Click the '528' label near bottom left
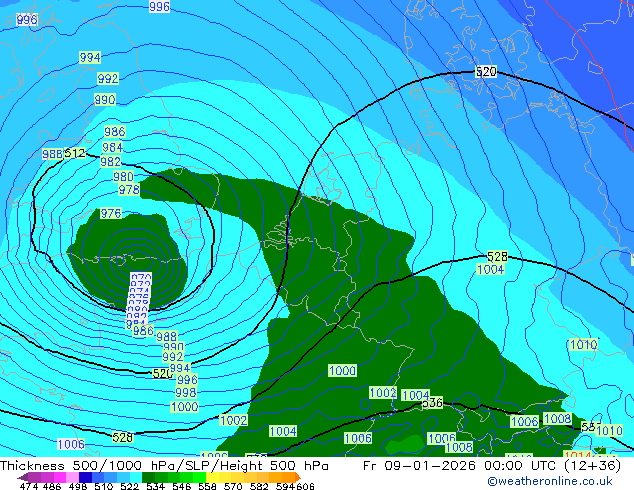Image resolution: width=634 pixels, height=490 pixels. click(123, 437)
